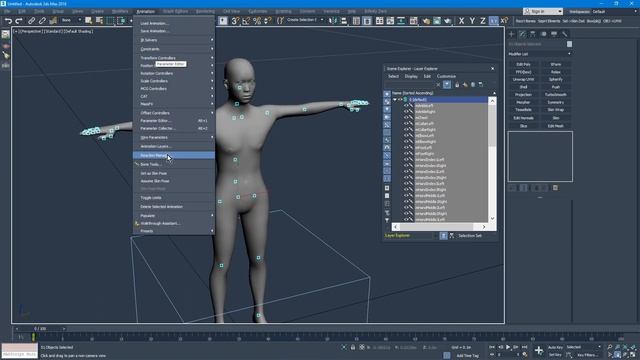The width and height of the screenshot is (640, 360).
Task: Toggle the Auto Key button
Action: [556, 347]
